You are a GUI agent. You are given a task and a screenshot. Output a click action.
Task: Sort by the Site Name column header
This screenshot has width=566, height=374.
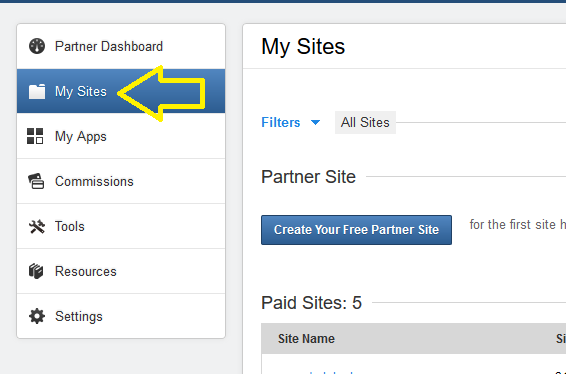pyautogui.click(x=306, y=339)
